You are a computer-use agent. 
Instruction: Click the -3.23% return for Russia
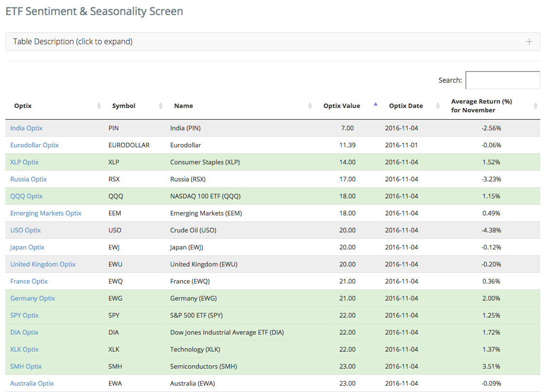[491, 179]
